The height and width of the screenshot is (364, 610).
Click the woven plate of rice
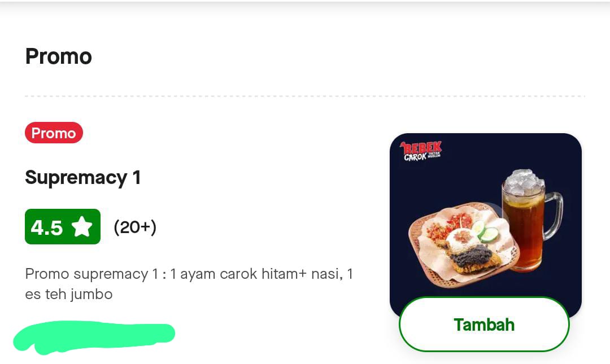pos(463,245)
